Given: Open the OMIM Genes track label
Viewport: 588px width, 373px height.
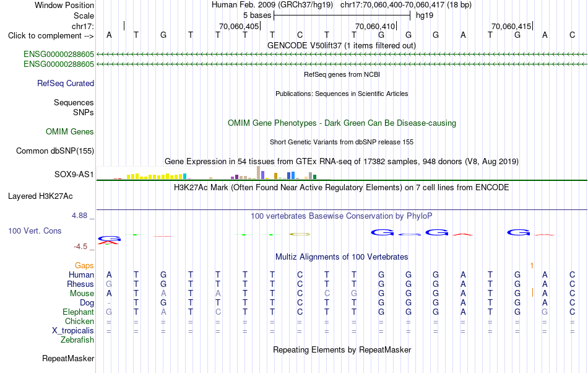Looking at the screenshot, I should tap(69, 132).
